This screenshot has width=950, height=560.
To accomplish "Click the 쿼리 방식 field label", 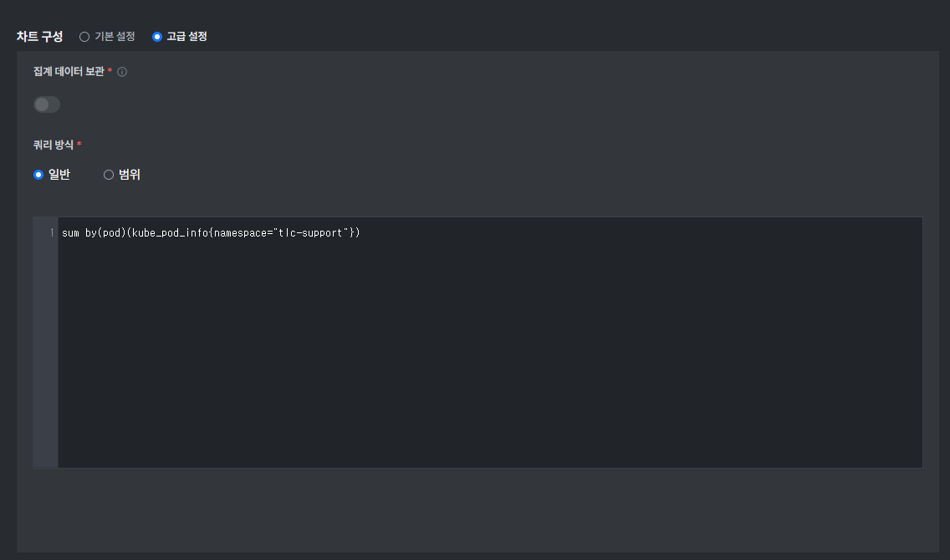I will 54,145.
